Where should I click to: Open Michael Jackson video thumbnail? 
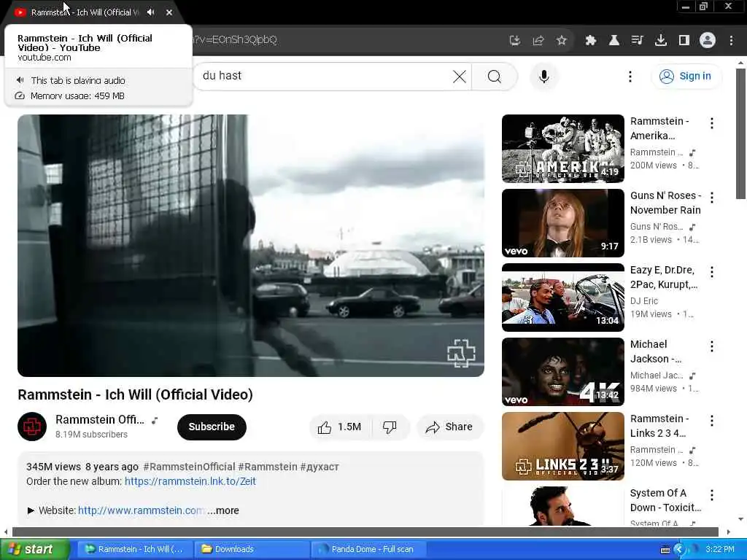[x=563, y=371]
